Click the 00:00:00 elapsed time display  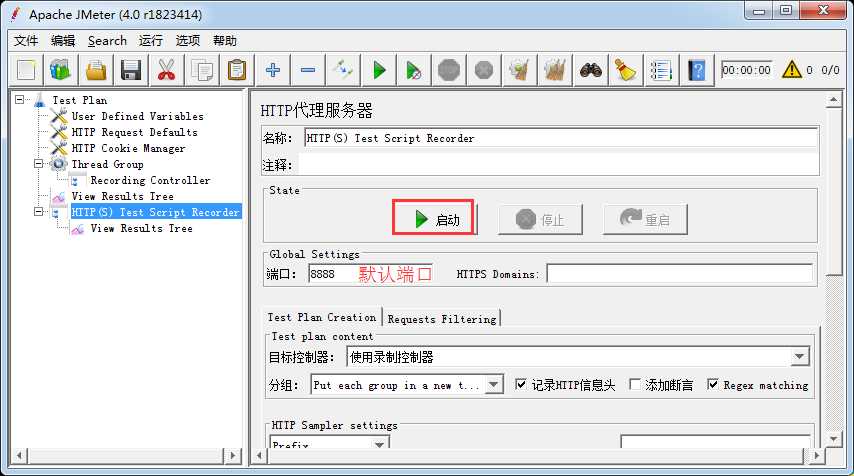click(x=747, y=70)
